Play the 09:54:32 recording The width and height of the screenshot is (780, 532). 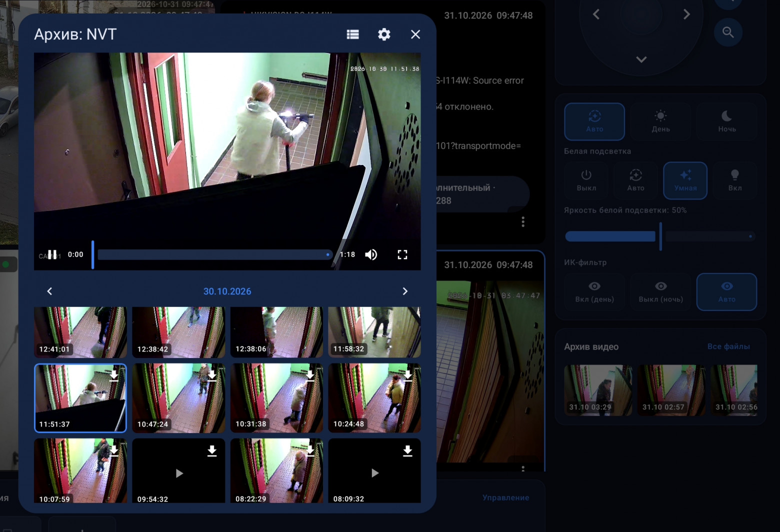[x=179, y=473]
